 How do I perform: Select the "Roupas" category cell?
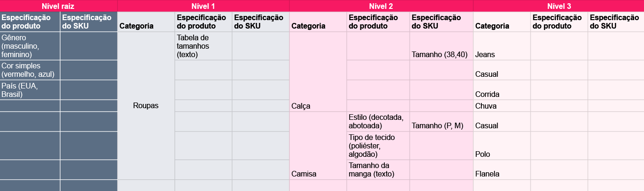coord(146,106)
